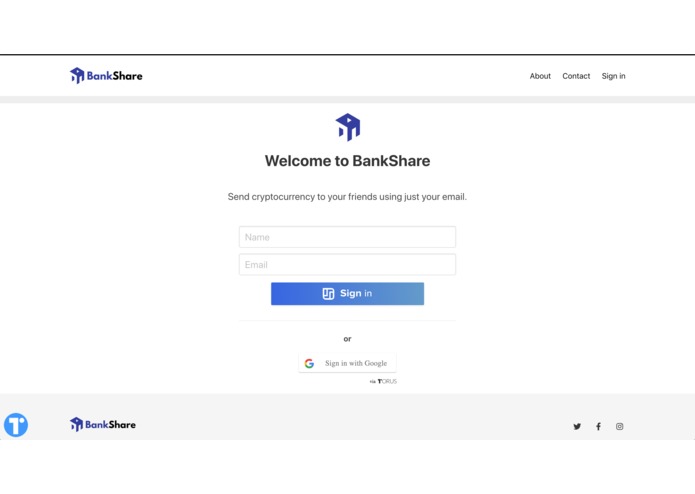Open the About page
This screenshot has width=695, height=494.
(540, 76)
